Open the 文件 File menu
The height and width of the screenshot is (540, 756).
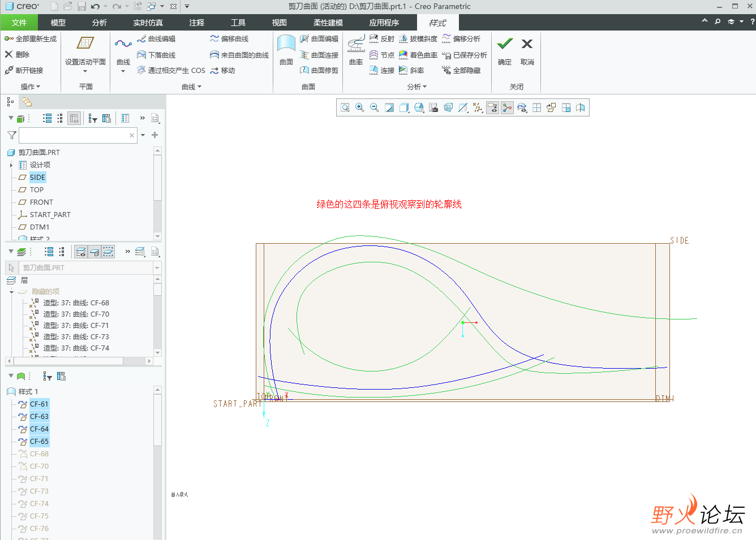(19, 23)
